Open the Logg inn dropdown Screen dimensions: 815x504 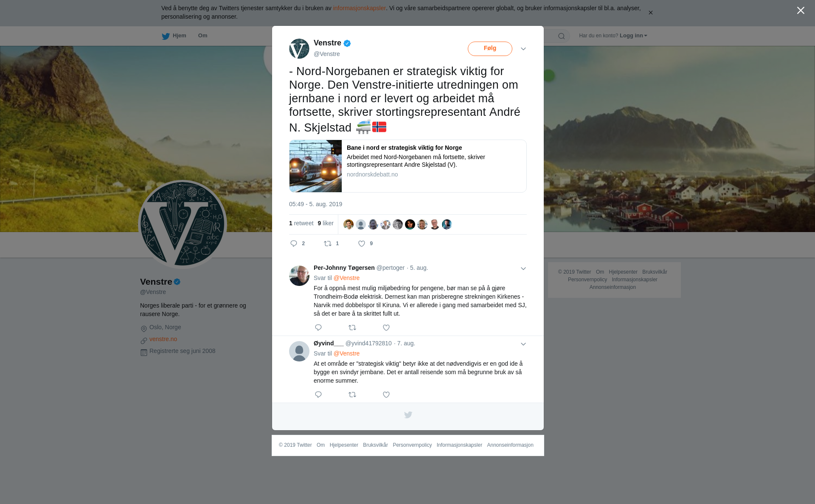coord(633,36)
